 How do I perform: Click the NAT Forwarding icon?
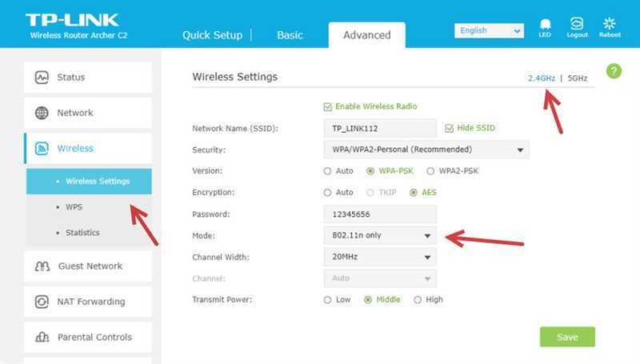pyautogui.click(x=42, y=302)
